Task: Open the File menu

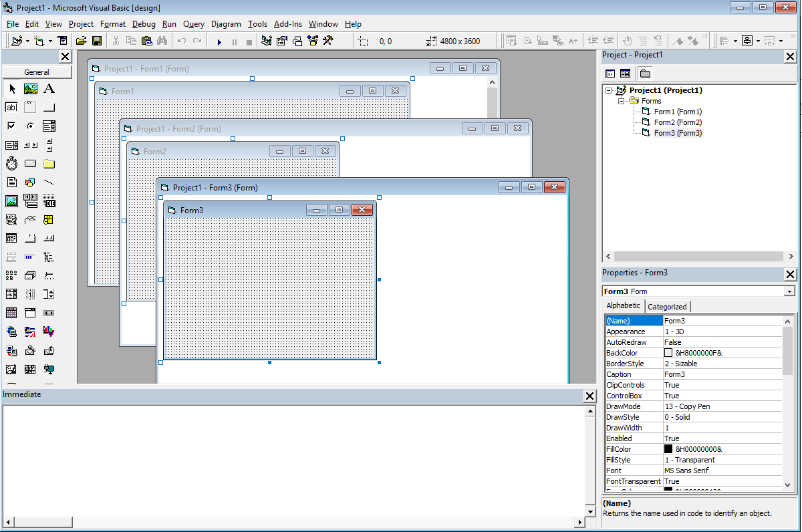Action: 13,24
